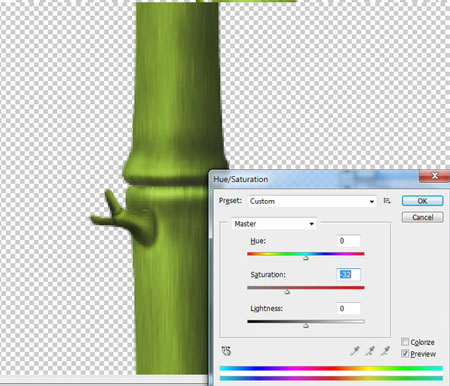Click the upper color spectrum bar
Image resolution: width=450 pixels, height=386 pixels.
(x=331, y=368)
